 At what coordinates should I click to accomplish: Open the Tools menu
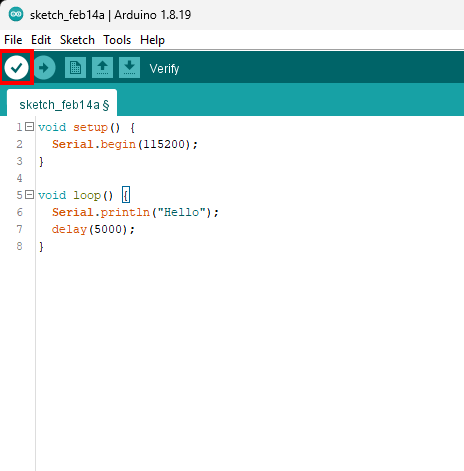pyautogui.click(x=117, y=40)
